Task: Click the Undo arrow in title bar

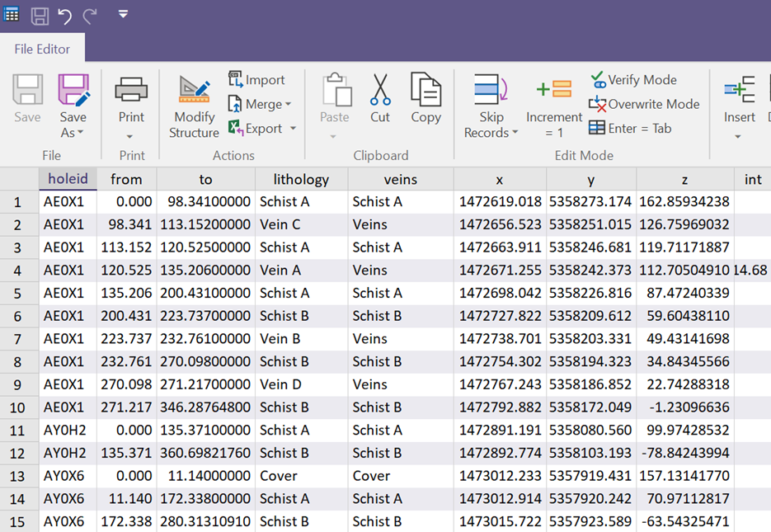Action: tap(64, 16)
